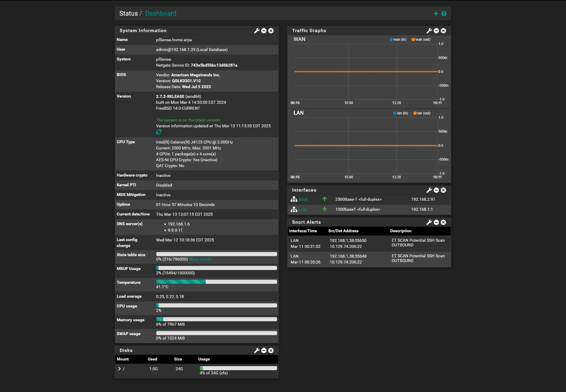
Task: Collapse the Traffic Graphs widget
Action: click(436, 31)
